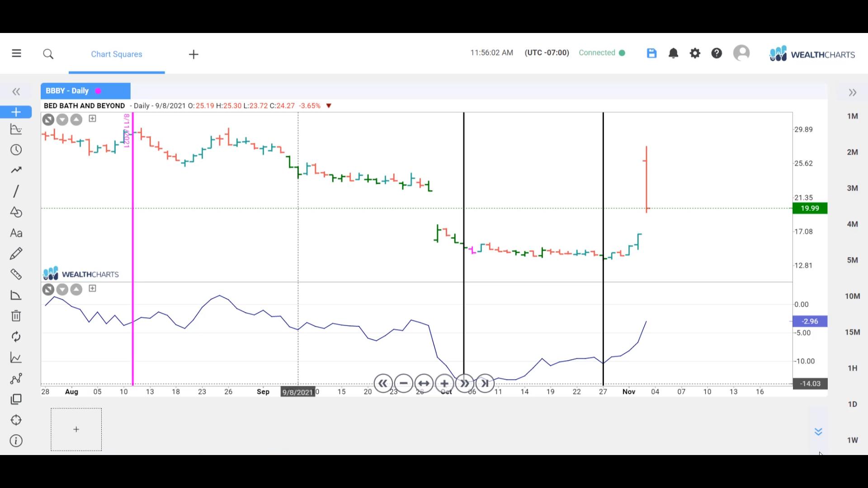Open the help question mark

click(x=717, y=53)
